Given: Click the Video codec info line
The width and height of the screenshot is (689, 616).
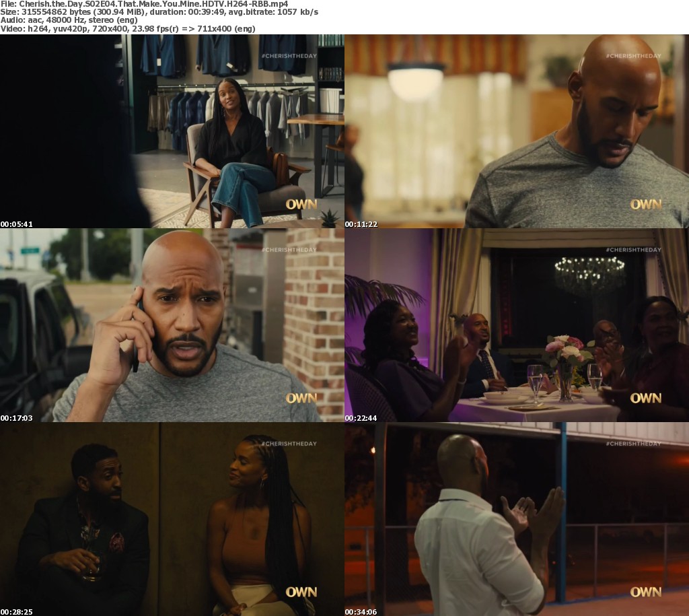Looking at the screenshot, I should pyautogui.click(x=127, y=29).
